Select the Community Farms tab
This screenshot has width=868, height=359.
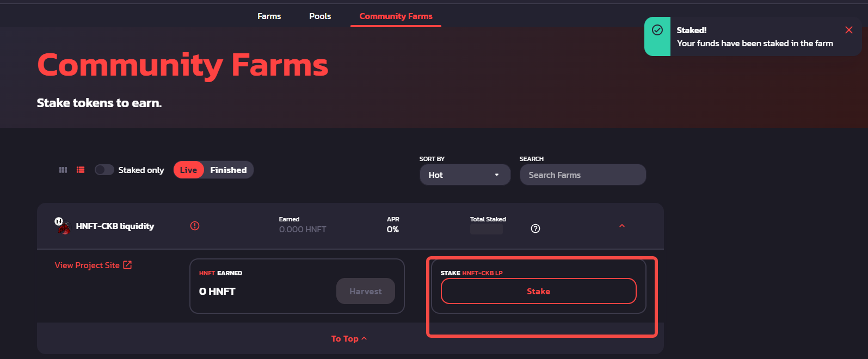(396, 16)
